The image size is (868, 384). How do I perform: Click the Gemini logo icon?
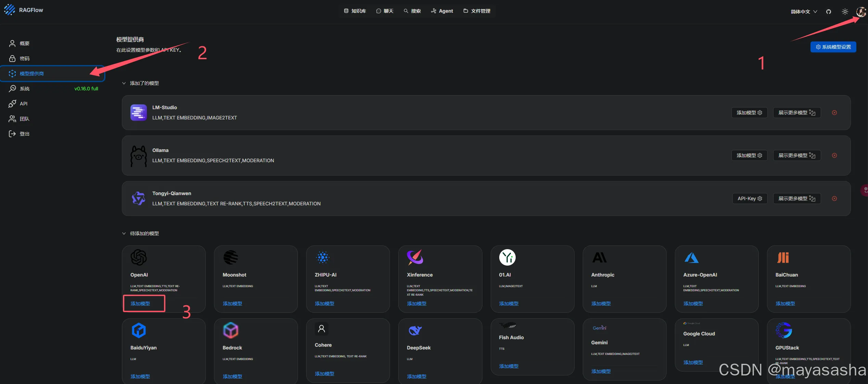tap(599, 328)
